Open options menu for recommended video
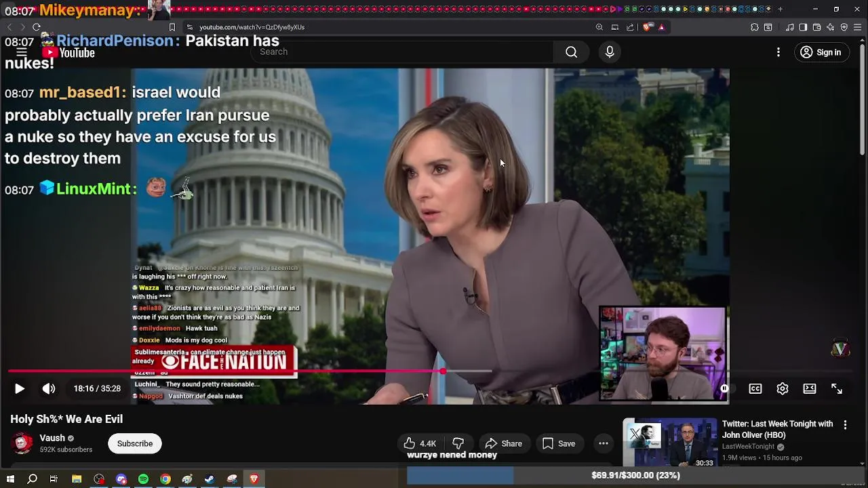This screenshot has width=868, height=488. pyautogui.click(x=845, y=425)
